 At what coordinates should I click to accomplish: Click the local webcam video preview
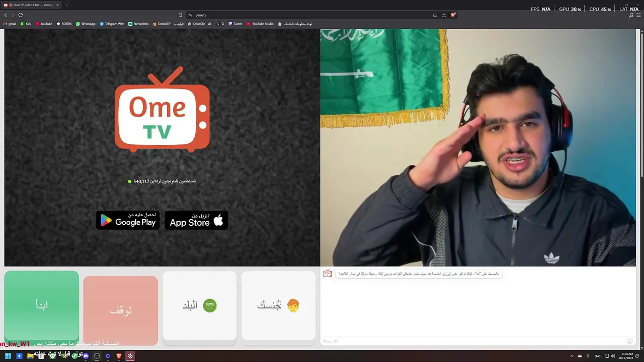[478, 147]
